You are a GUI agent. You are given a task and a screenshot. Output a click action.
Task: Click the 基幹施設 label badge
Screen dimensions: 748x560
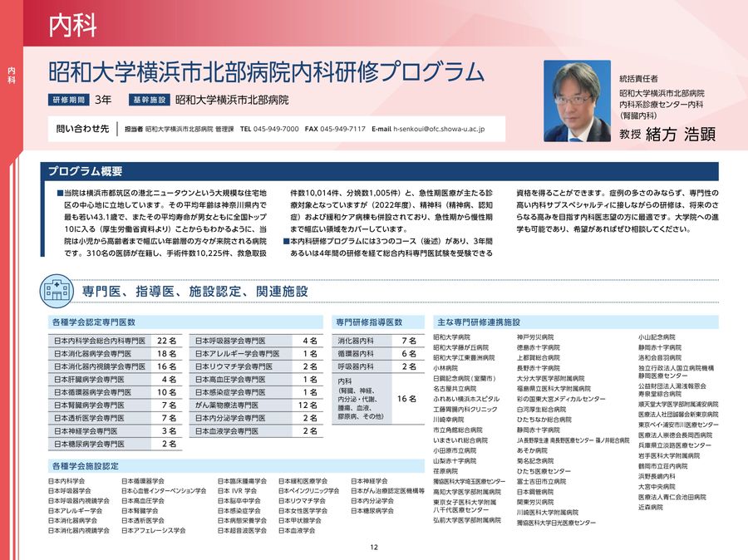click(x=150, y=100)
